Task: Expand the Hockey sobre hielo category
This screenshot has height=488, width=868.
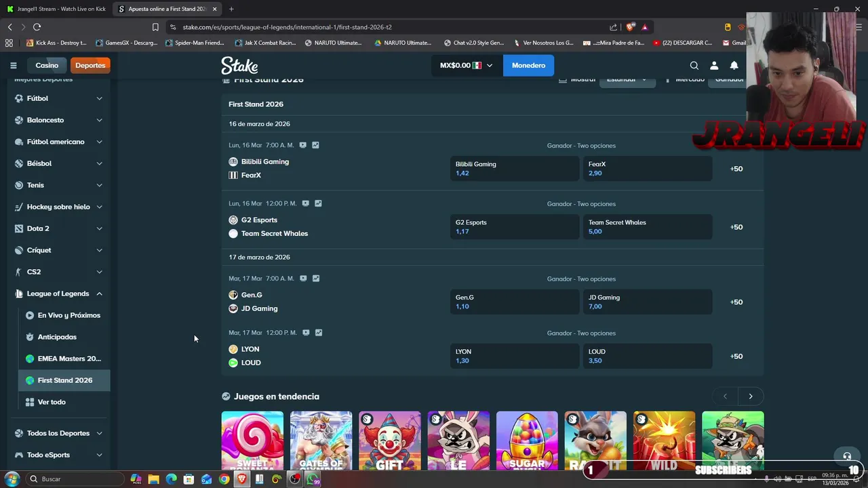Action: pos(58,207)
